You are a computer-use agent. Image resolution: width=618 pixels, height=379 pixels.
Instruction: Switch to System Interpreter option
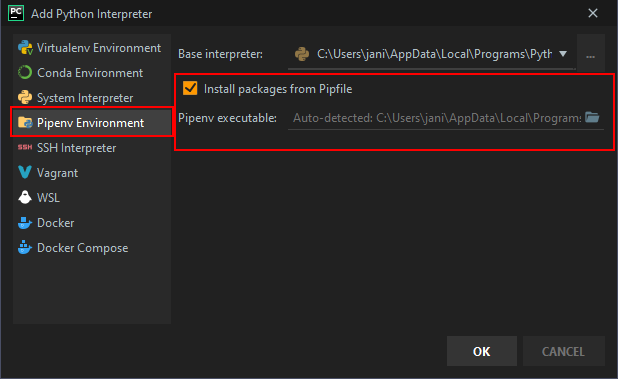coord(92,97)
